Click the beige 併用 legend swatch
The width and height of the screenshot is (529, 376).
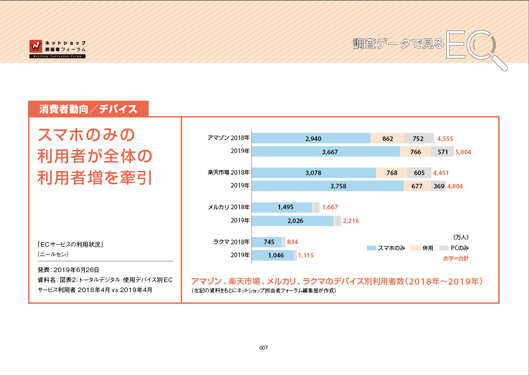coord(416,248)
